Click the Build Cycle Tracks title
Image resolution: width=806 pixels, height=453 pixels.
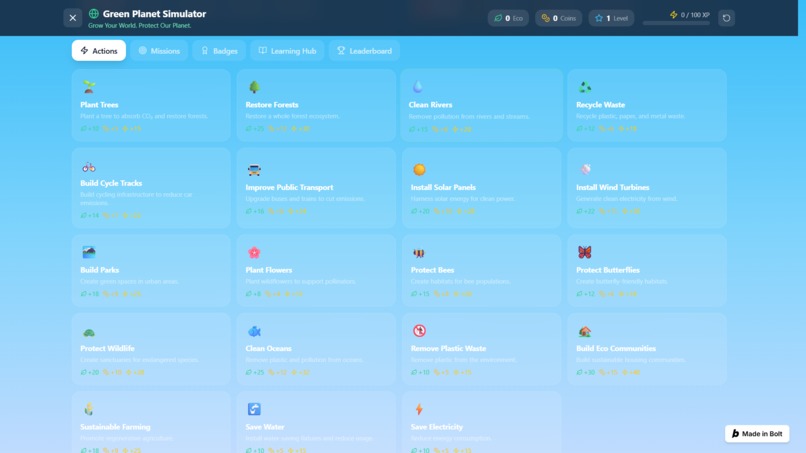pyautogui.click(x=111, y=183)
